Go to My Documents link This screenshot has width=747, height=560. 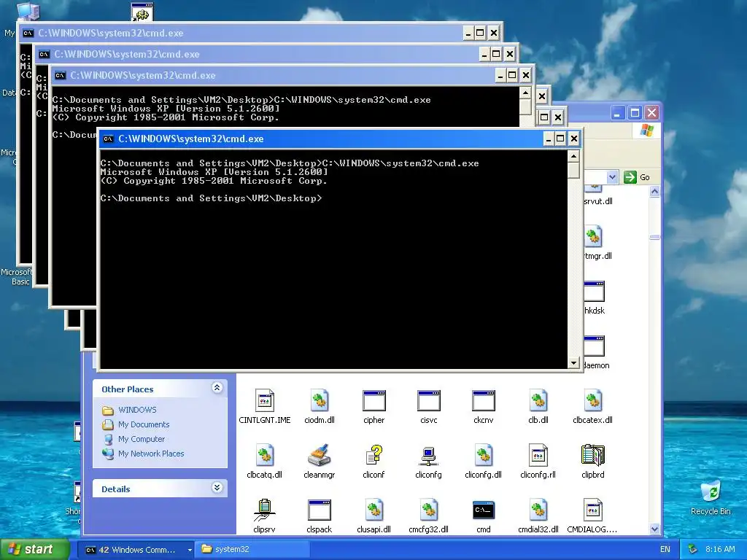(x=144, y=425)
